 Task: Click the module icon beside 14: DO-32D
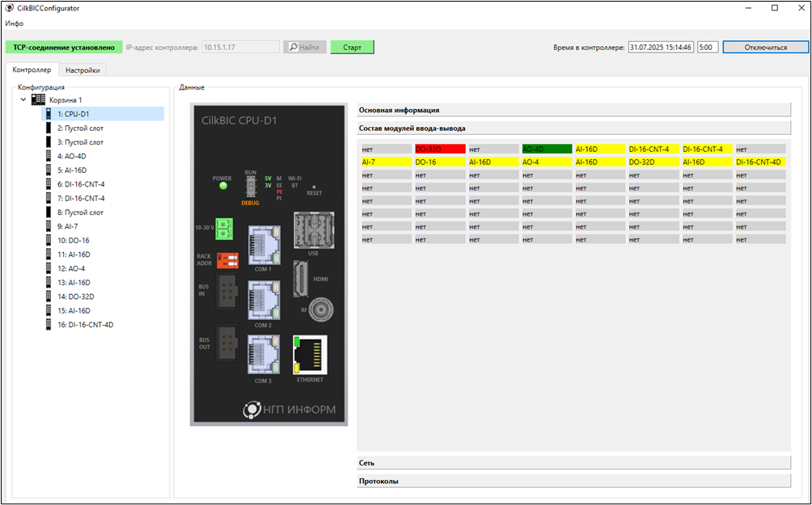(49, 297)
